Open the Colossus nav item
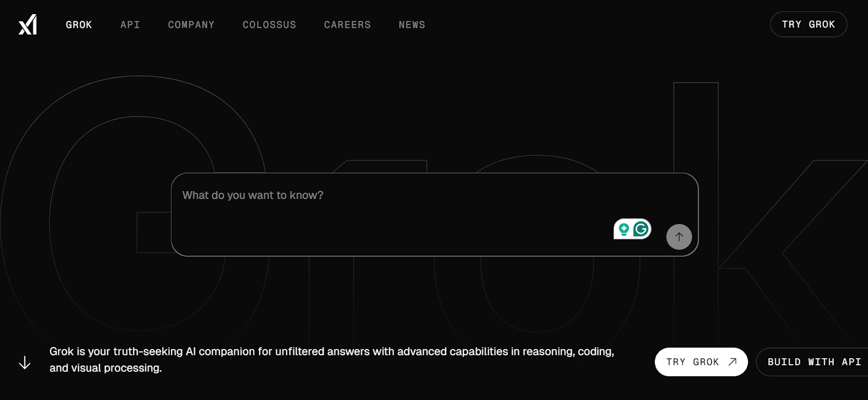The height and width of the screenshot is (400, 868). (269, 25)
